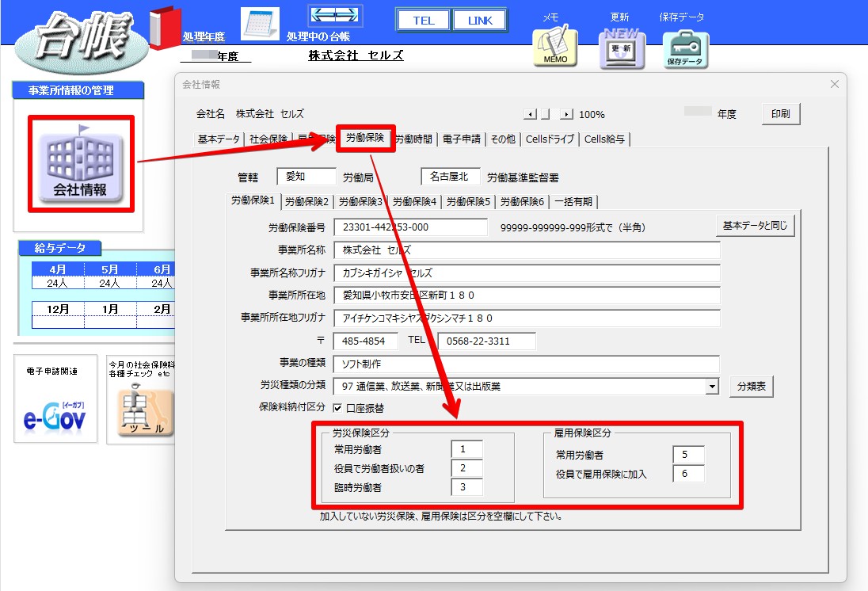Screen dimensions: 868x591
Task: Click the 給与データ header
Action: tap(59, 248)
